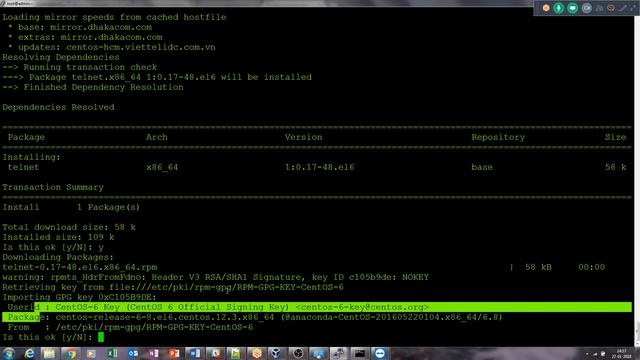
Task: Click the 'Dependencies Resolved' text
Action: [58, 107]
